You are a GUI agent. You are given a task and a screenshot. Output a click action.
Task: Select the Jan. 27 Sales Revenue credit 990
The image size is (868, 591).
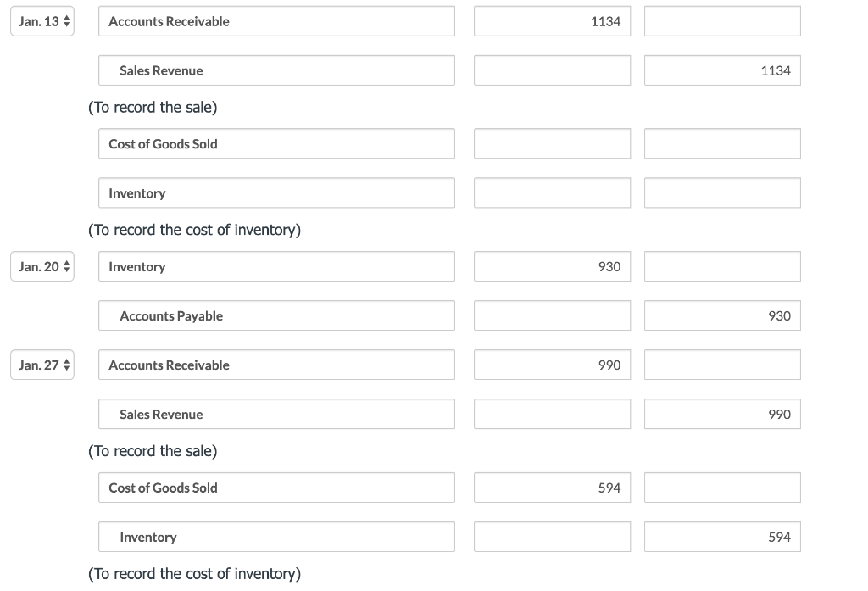click(722, 414)
